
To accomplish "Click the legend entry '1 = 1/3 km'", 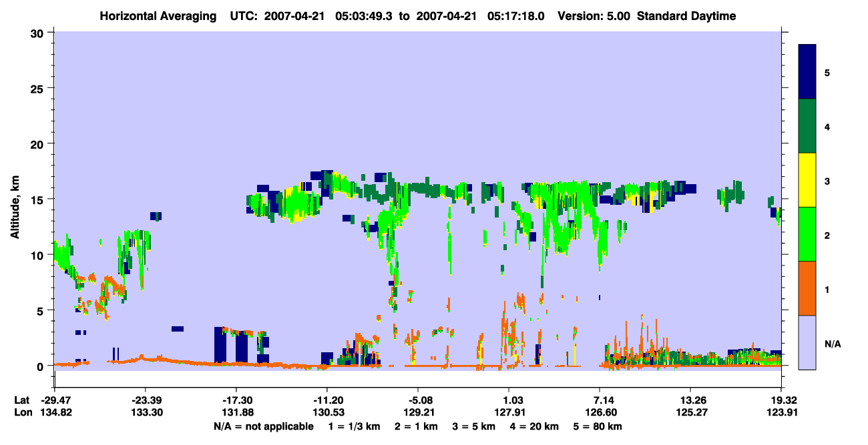I will 356,426.
